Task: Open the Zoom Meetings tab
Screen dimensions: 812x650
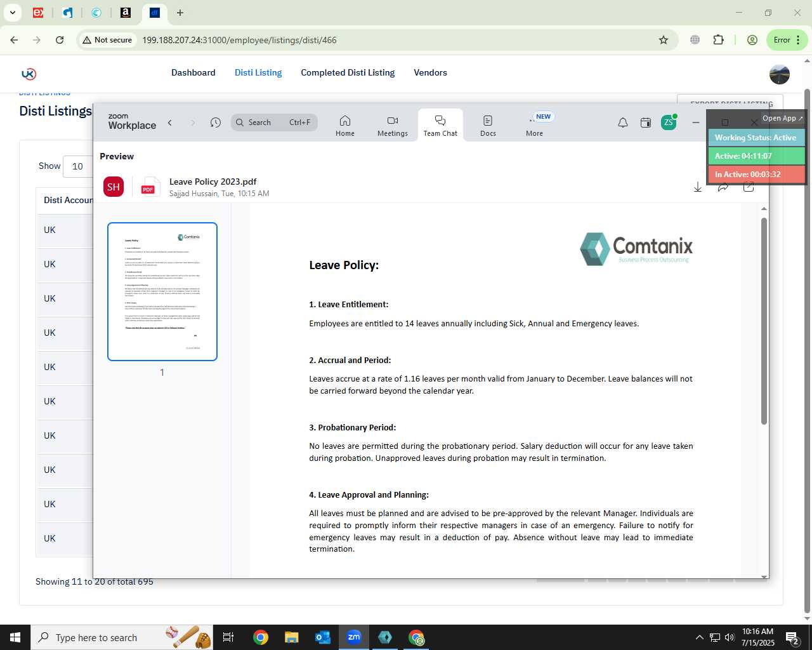Action: click(x=393, y=125)
